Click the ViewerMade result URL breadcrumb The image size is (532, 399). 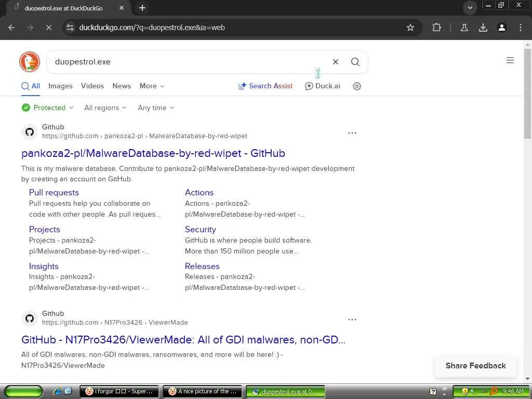tap(115, 323)
